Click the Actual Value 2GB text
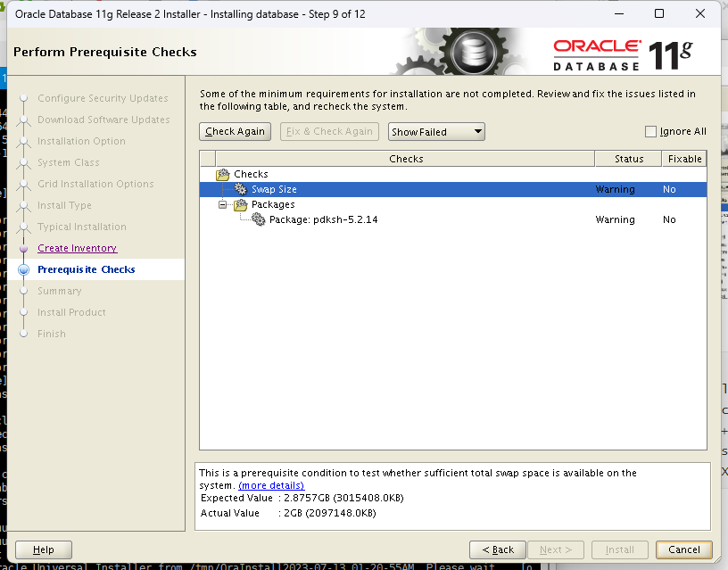 (329, 514)
